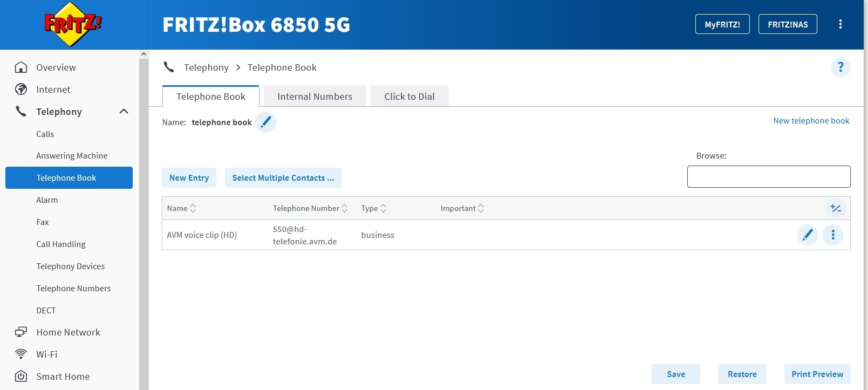Image resolution: width=868 pixels, height=390 pixels.
Task: Open Answering Machine in the sidebar
Action: [72, 156]
